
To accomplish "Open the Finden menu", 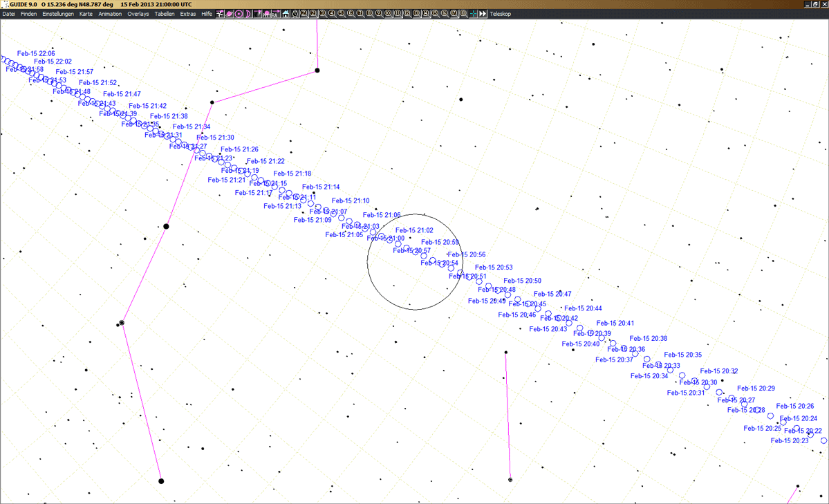I will pyautogui.click(x=28, y=14).
